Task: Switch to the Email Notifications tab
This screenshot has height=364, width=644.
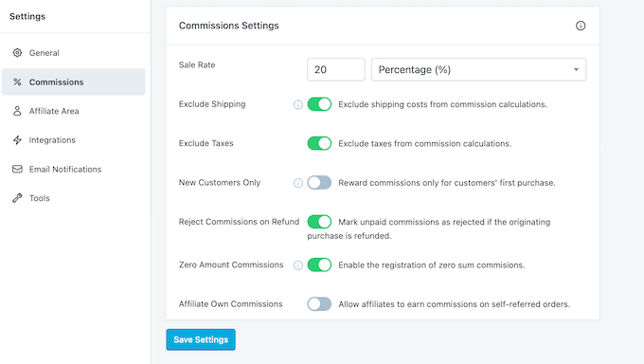Action: tap(74, 169)
